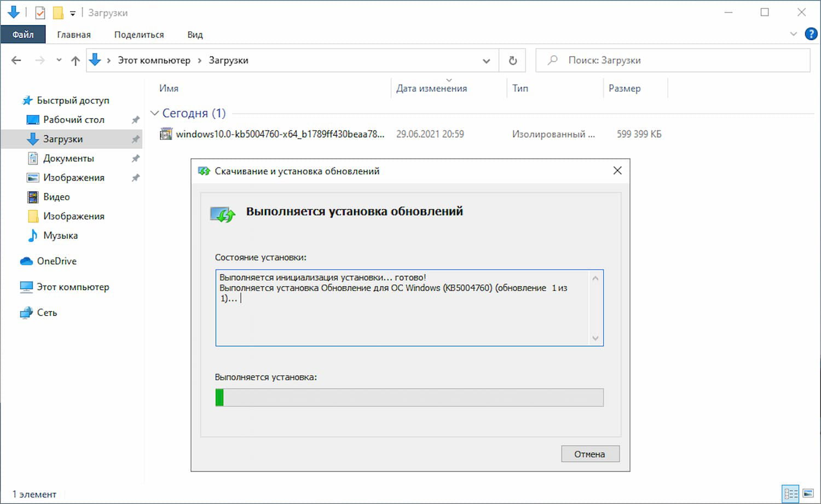
Task: Select details view in the status bar
Action: pyautogui.click(x=791, y=494)
